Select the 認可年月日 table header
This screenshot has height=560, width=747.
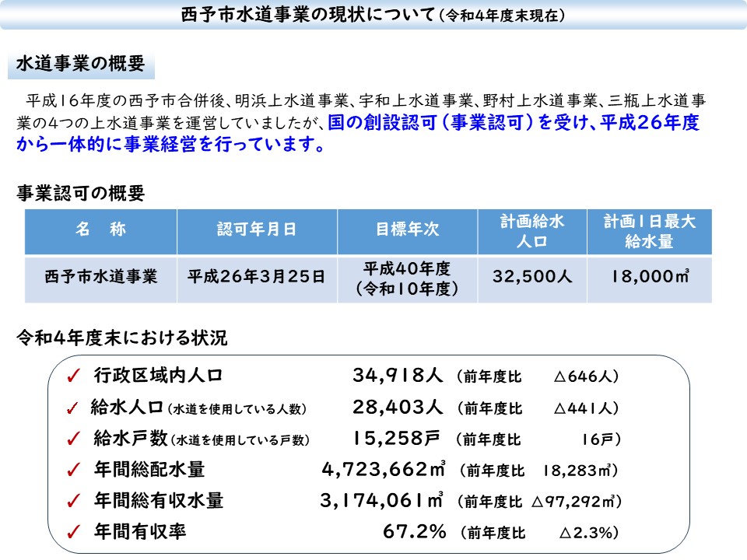pyautogui.click(x=257, y=232)
